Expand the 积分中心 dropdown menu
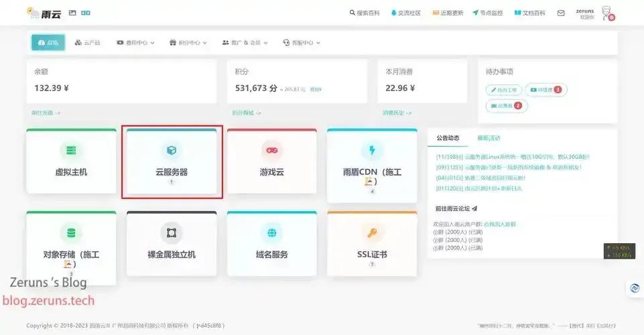Viewport: 644px width, 335px height. (188, 43)
